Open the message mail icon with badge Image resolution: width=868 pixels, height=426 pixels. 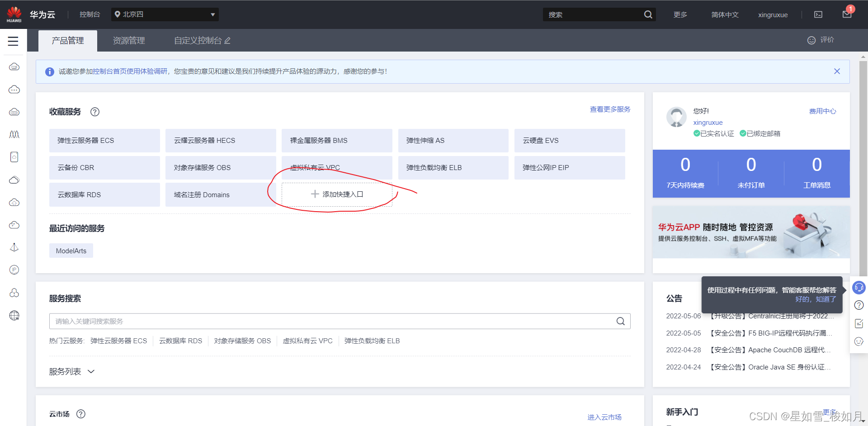(x=848, y=13)
